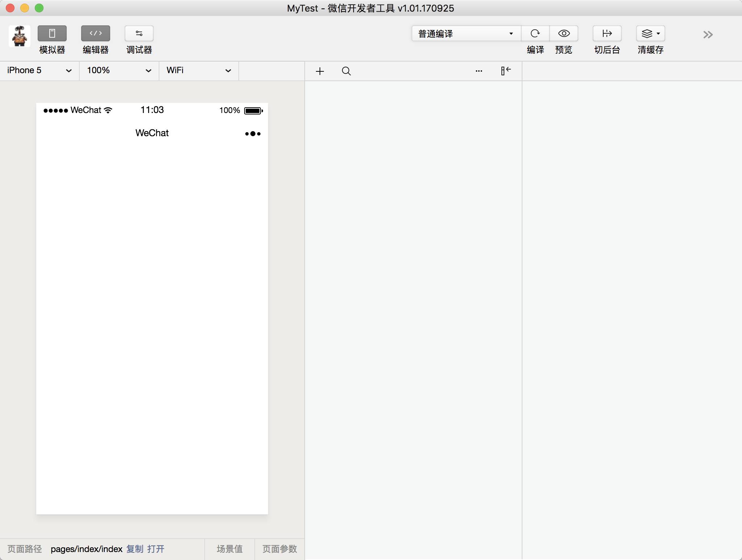Toggle the editor panel (编辑器)

click(96, 34)
